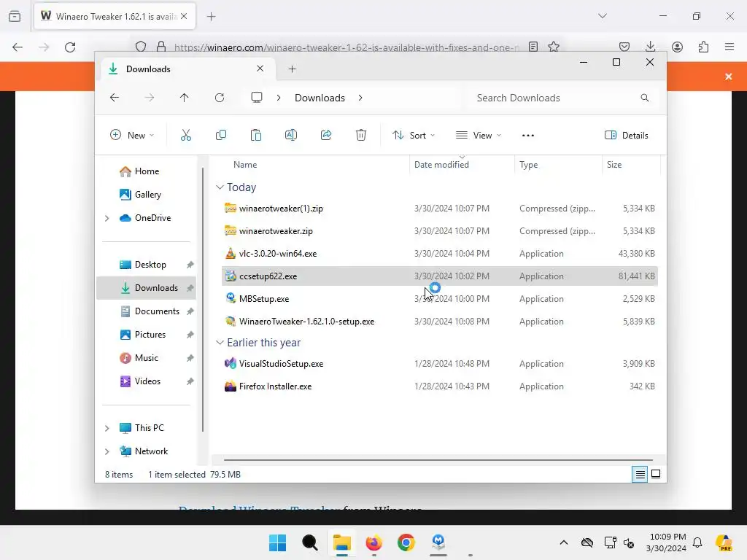Click the Firefox URL address bar
747x560 pixels.
tap(346, 47)
